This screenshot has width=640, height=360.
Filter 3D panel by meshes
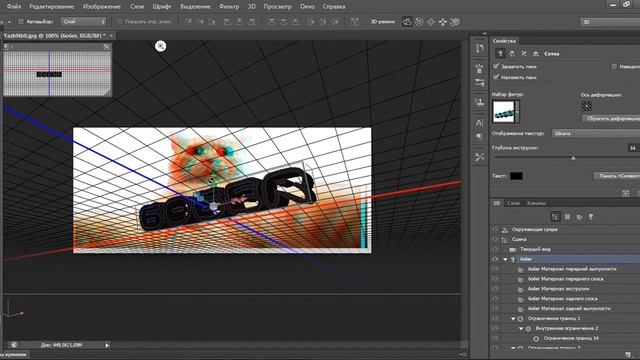pyautogui.click(x=567, y=217)
